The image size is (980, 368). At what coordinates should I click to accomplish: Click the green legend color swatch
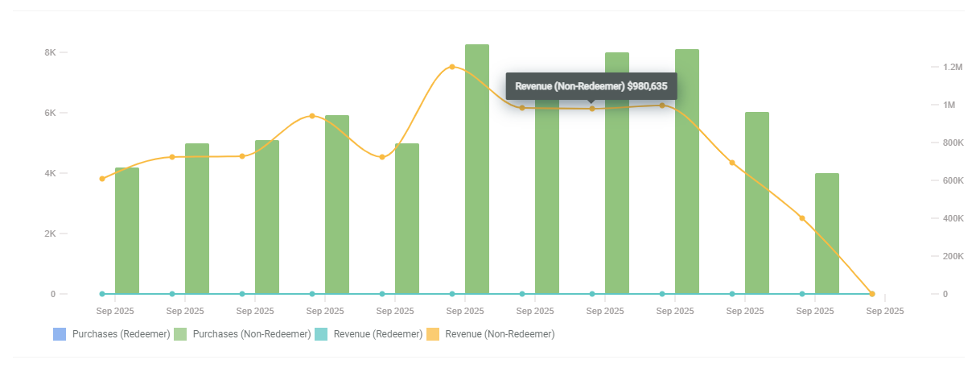(181, 333)
